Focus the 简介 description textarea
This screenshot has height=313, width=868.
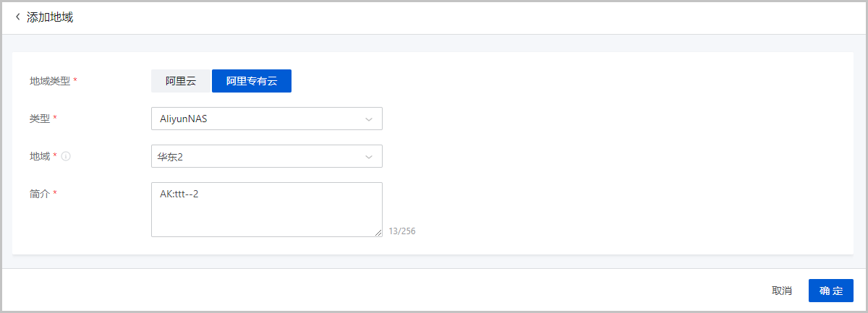click(267, 210)
